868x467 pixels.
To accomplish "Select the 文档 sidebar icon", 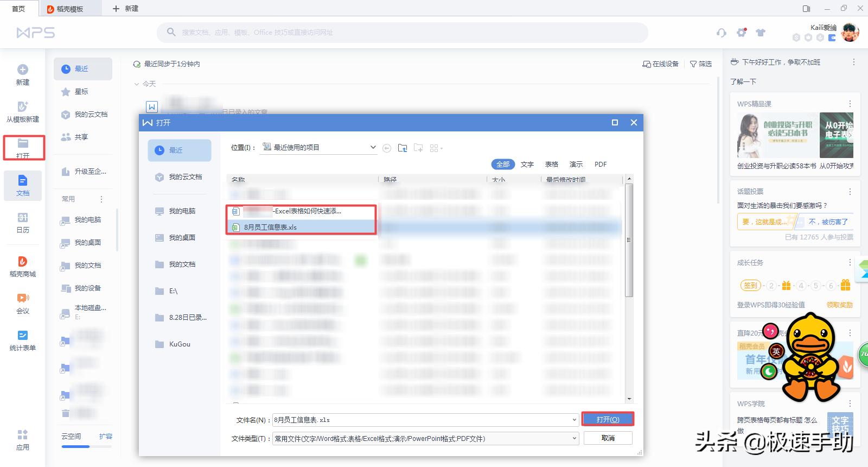I will click(x=23, y=185).
